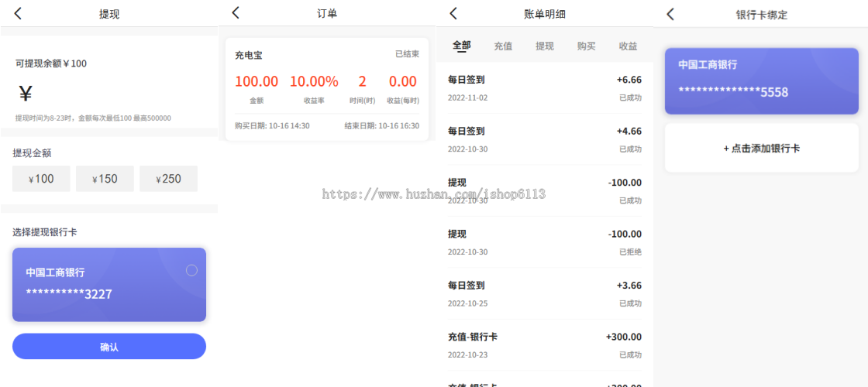Screen dimensions: 868x387
Task: Switch to the 购买 tab
Action: tap(586, 46)
